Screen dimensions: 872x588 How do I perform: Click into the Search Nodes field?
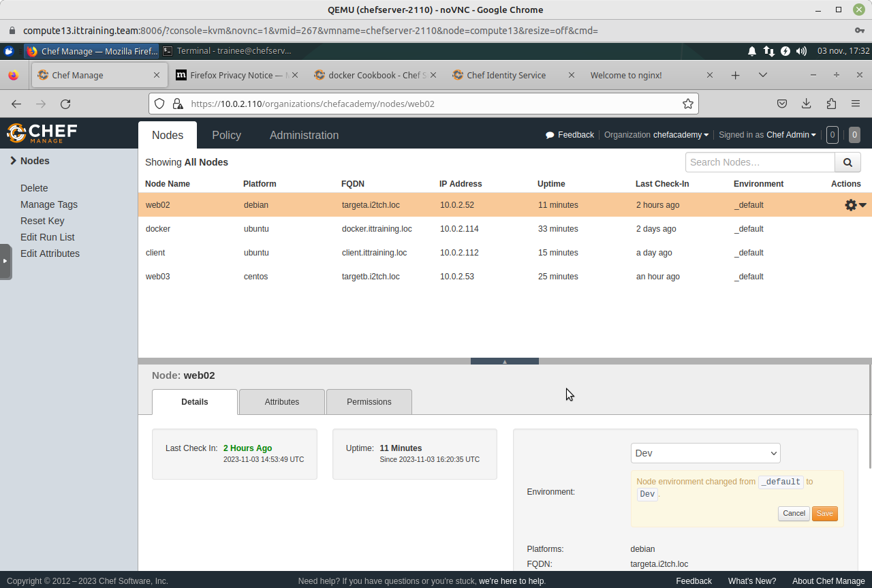[x=760, y=162]
